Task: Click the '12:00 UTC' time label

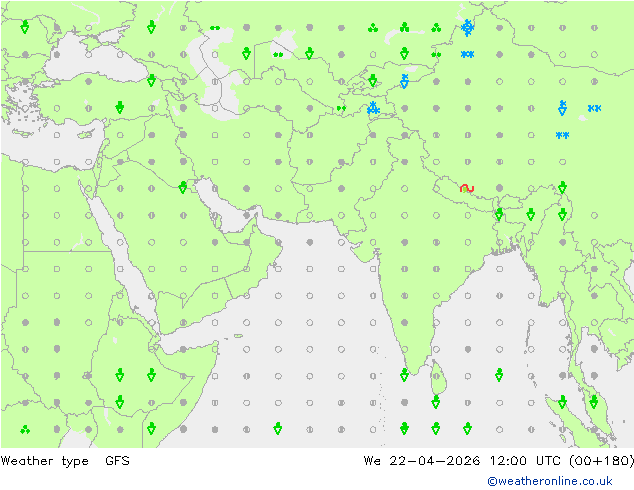Action: (525, 460)
